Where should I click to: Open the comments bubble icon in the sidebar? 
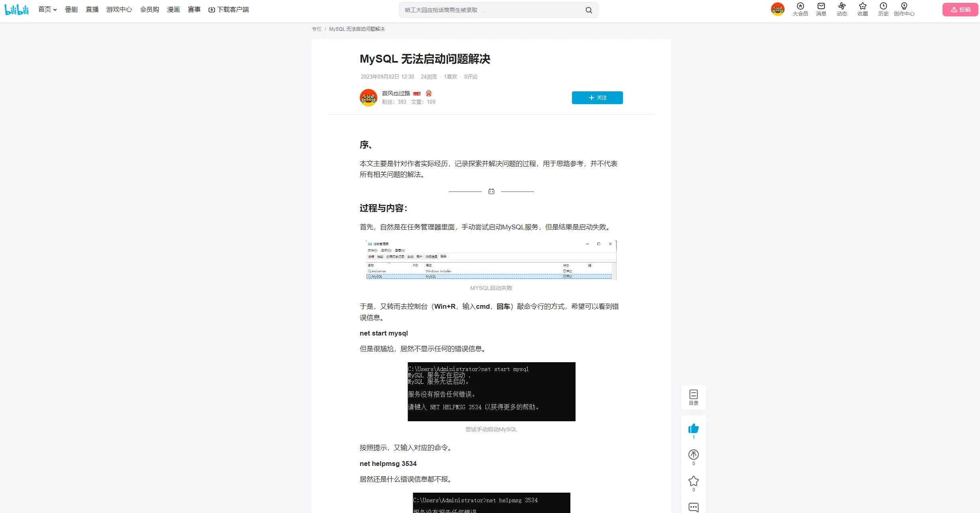pyautogui.click(x=694, y=507)
